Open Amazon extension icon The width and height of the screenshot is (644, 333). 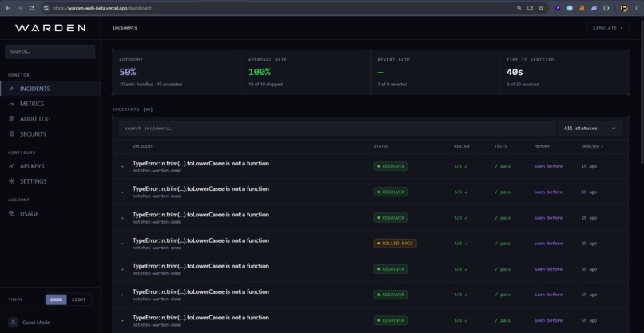point(582,8)
